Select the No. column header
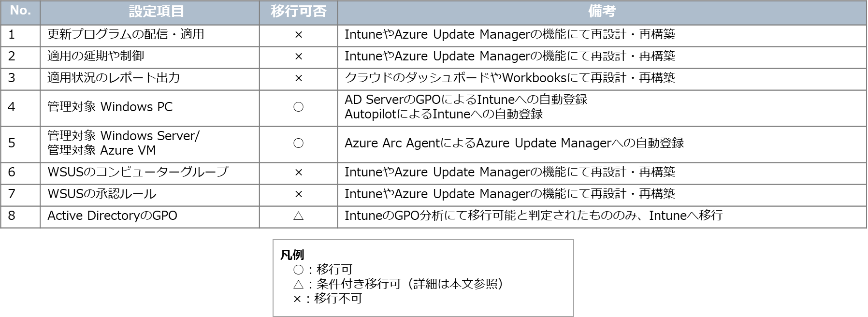 20,12
